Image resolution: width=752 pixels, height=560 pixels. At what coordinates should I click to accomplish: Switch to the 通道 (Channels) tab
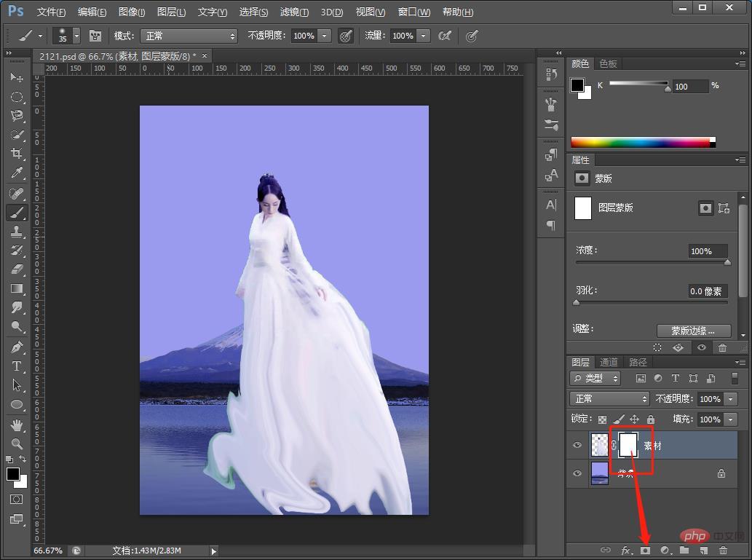[x=609, y=362]
